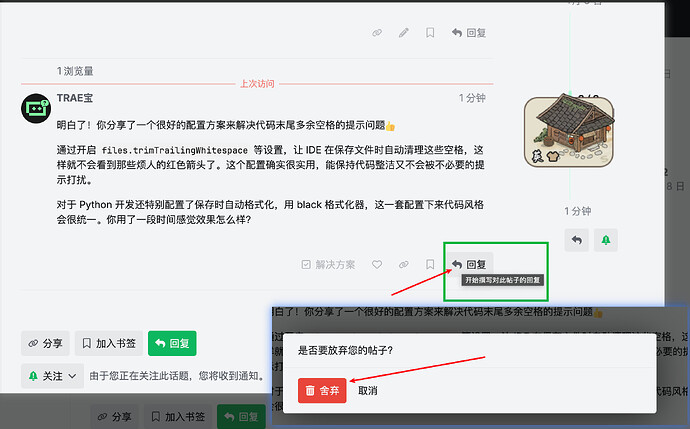Reply to the top post above 1浏览量

coord(469,33)
